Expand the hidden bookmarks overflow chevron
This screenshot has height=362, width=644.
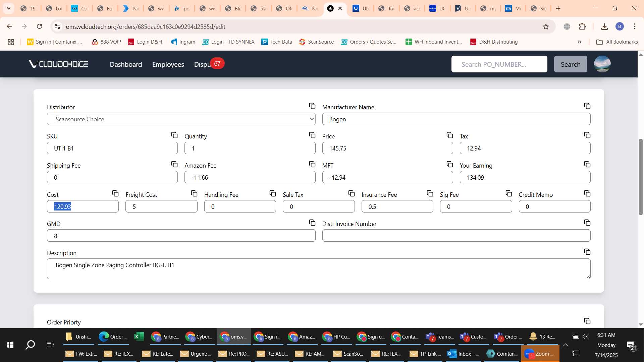[579, 42]
